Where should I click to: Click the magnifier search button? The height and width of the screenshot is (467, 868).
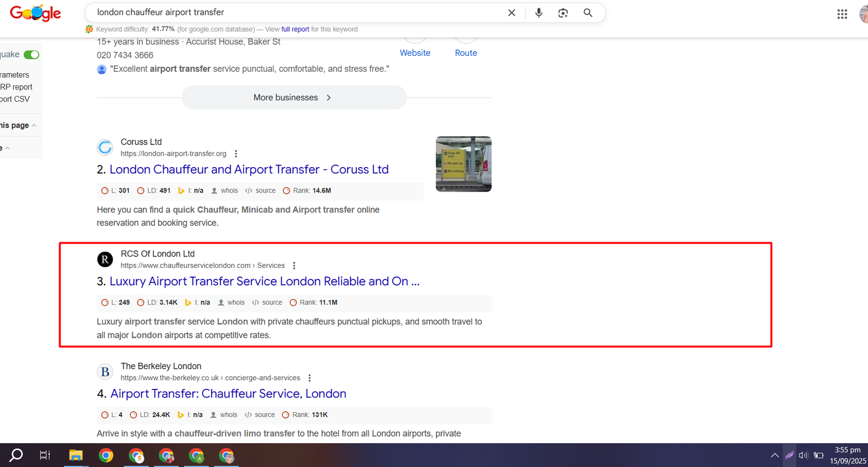(x=588, y=12)
